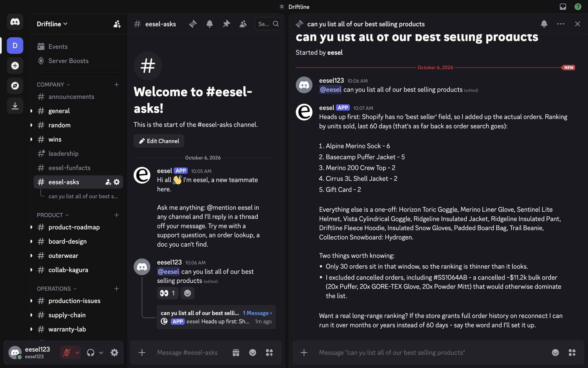Close the thread panel
Image resolution: width=588 pixels, height=368 pixels.
point(577,24)
